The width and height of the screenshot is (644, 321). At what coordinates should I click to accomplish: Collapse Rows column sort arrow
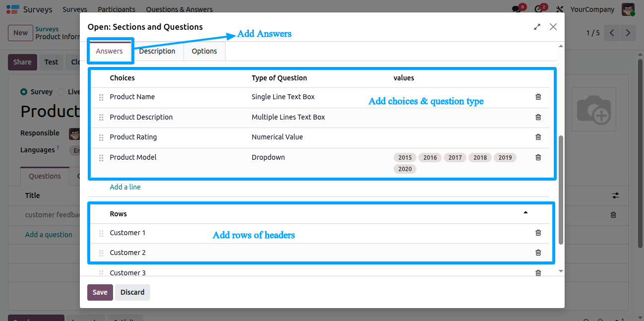tap(526, 213)
